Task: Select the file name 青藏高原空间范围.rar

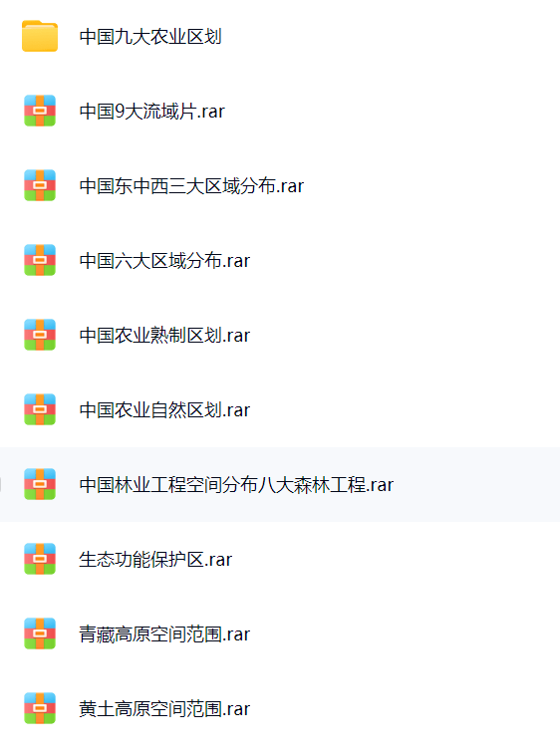Action: (x=164, y=634)
